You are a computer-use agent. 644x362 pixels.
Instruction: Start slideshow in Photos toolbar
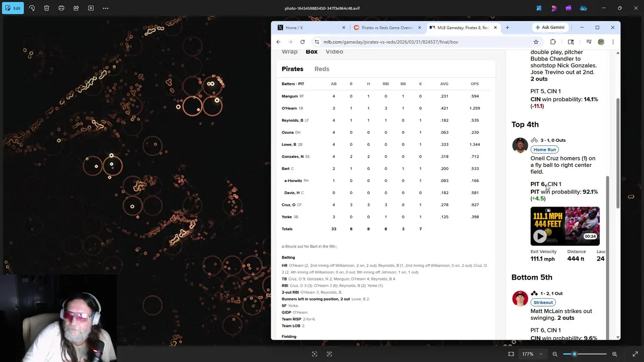click(91, 8)
